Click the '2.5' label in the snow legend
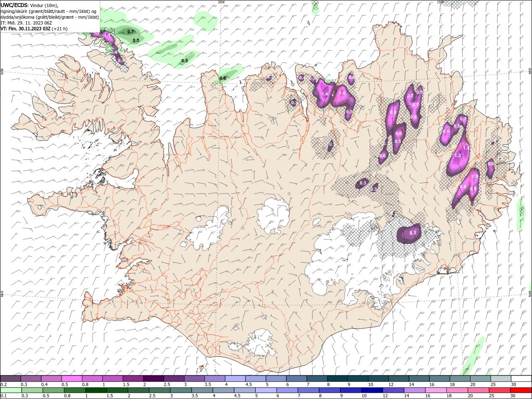The width and height of the screenshot is (532, 399). click(x=167, y=384)
